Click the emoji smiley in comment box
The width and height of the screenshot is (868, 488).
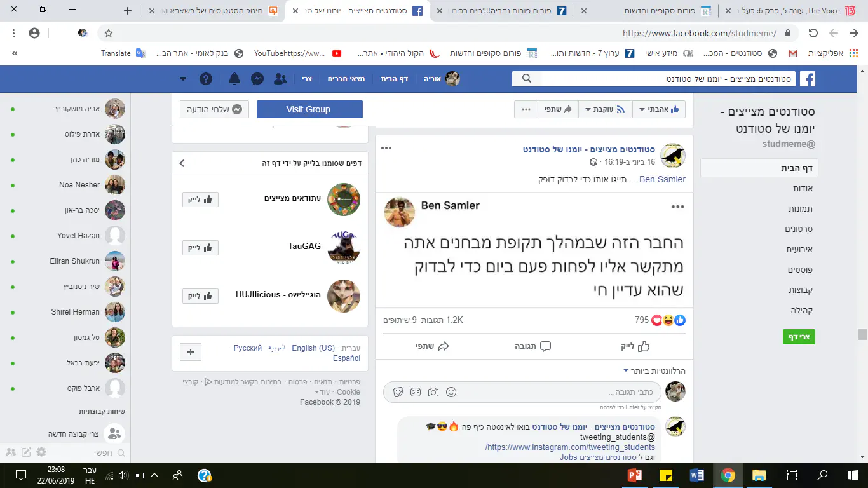451,392
